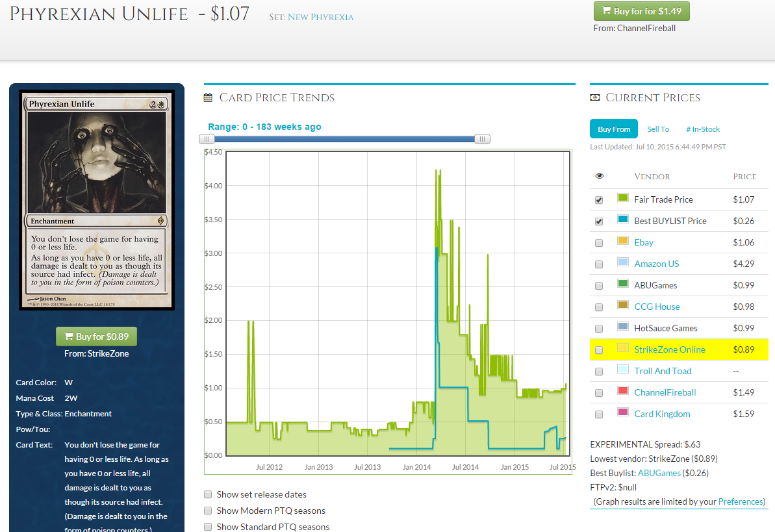Open the Preferences link
This screenshot has height=532, width=775.
coord(741,502)
